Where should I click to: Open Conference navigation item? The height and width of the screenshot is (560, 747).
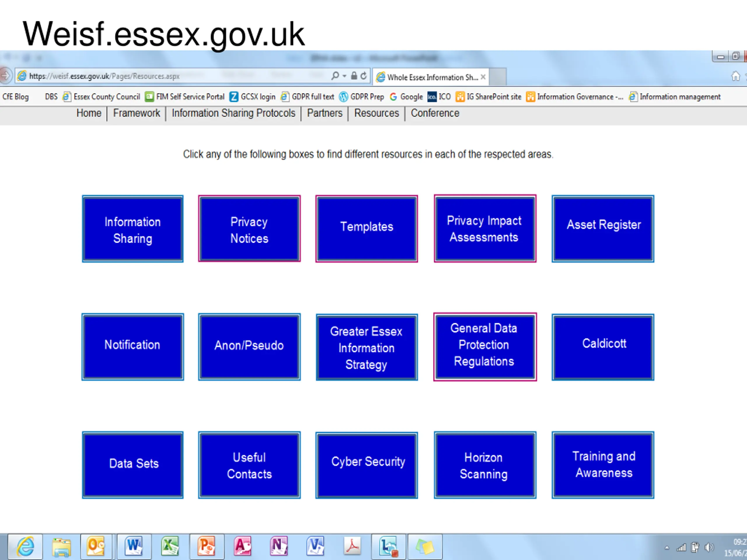[x=435, y=113]
